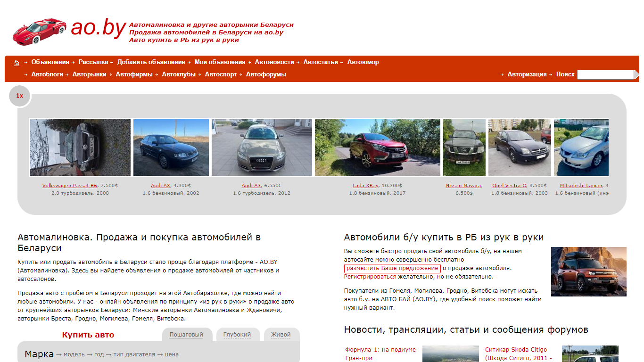Click the 1.8 бензиновый, 2003 text
The image size is (644, 362).
(520, 193)
